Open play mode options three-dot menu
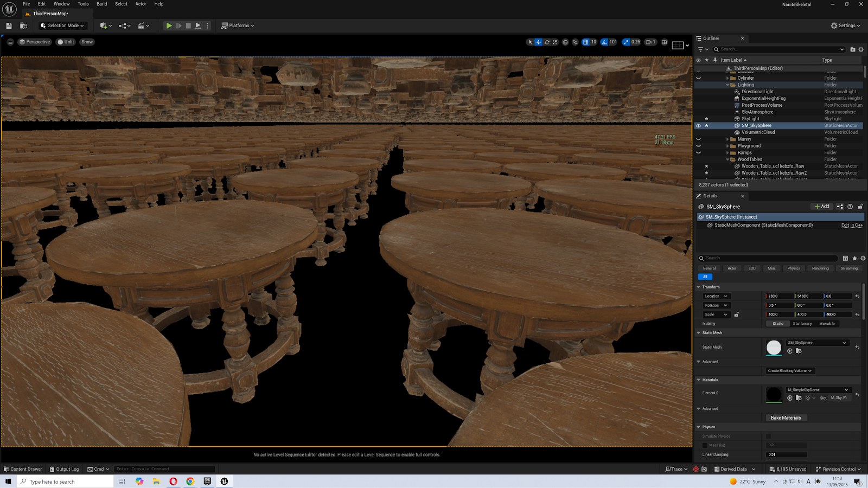This screenshot has width=868, height=488. pos(207,25)
